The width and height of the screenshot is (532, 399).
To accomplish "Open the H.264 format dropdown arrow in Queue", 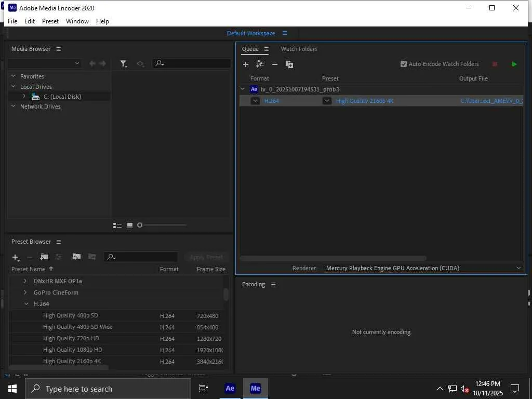I will [255, 101].
